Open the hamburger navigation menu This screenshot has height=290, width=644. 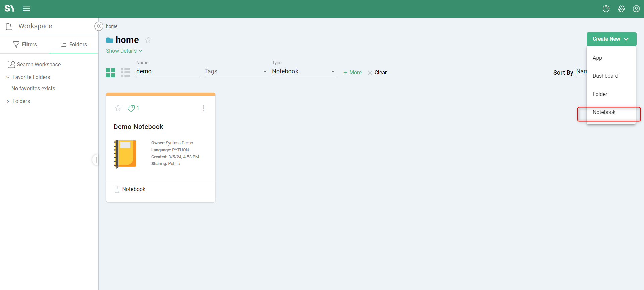pyautogui.click(x=26, y=9)
